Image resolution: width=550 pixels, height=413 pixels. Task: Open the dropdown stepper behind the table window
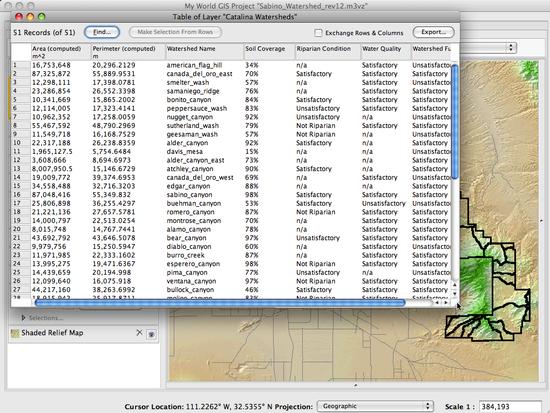tap(511, 47)
